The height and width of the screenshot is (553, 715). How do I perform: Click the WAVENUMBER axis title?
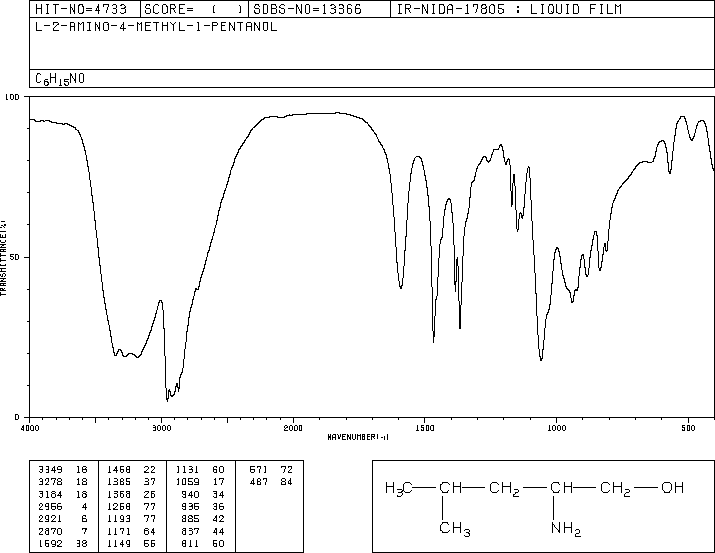tap(358, 437)
